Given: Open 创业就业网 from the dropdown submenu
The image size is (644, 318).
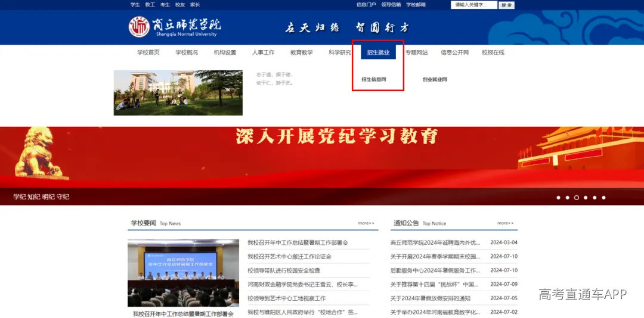Looking at the screenshot, I should [435, 80].
